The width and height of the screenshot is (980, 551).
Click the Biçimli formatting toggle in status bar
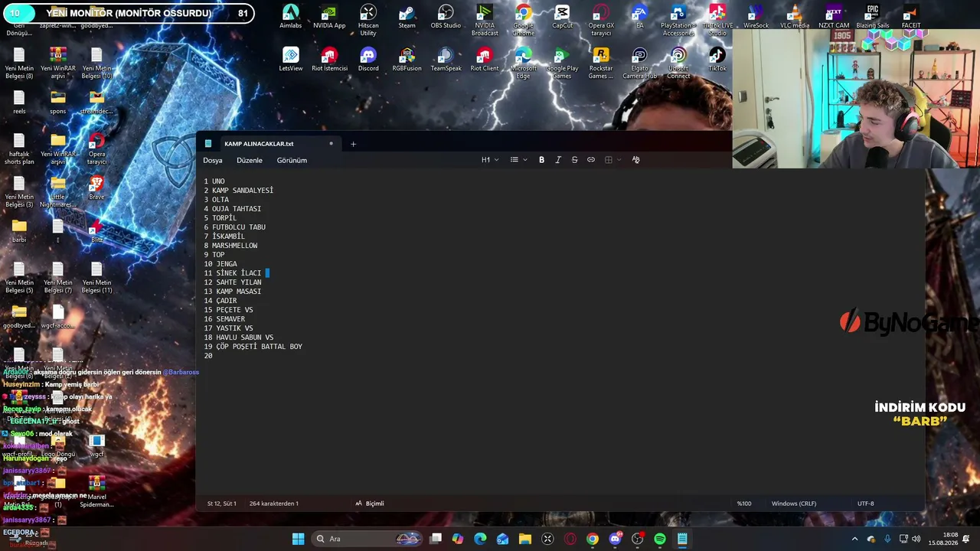pyautogui.click(x=370, y=504)
